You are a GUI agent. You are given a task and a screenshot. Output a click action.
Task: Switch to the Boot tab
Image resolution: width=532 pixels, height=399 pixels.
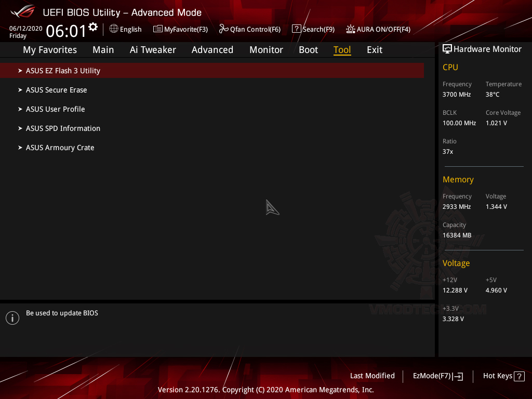pos(308,50)
